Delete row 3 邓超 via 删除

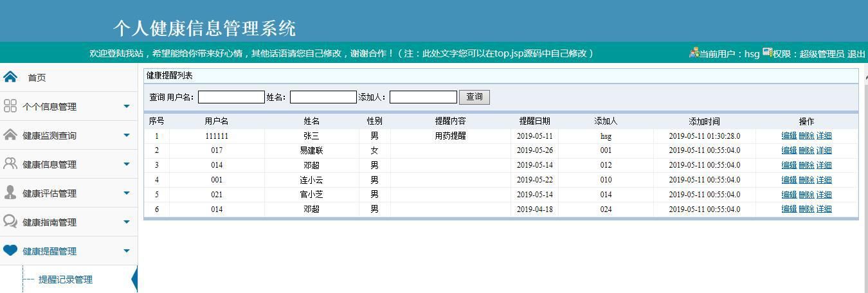point(806,165)
